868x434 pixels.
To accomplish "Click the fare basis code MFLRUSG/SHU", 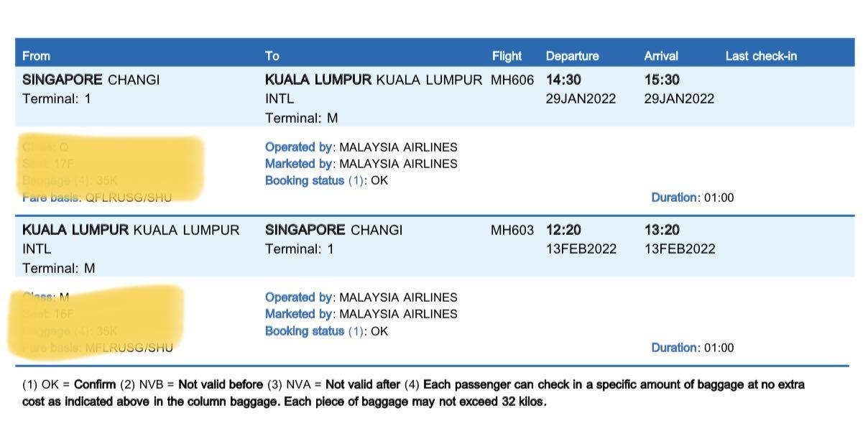I will 129,348.
